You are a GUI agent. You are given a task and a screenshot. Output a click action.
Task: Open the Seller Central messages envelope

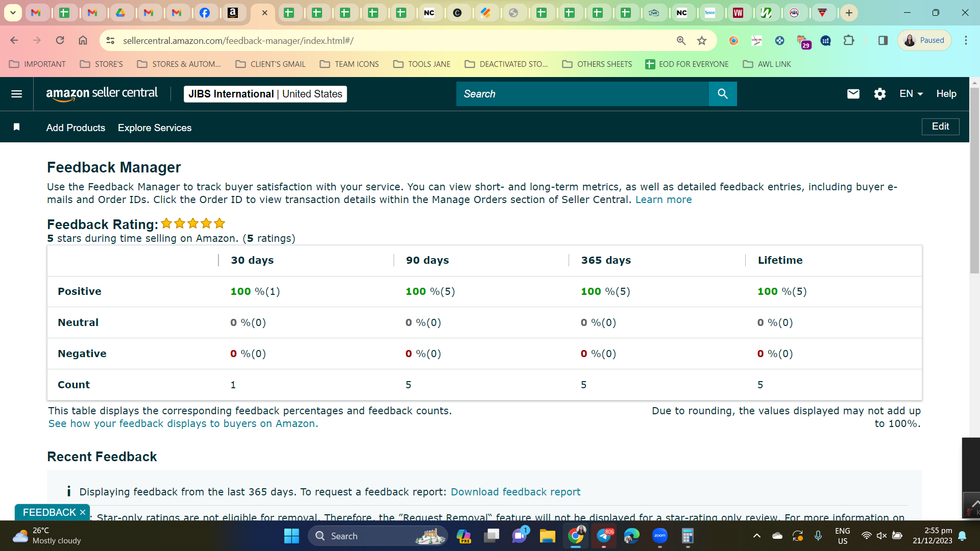(x=853, y=94)
